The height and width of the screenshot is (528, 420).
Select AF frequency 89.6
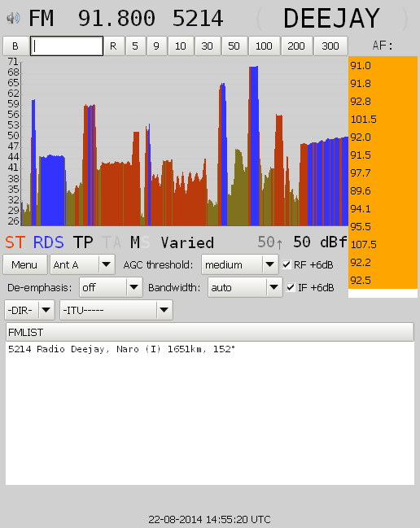pos(383,190)
